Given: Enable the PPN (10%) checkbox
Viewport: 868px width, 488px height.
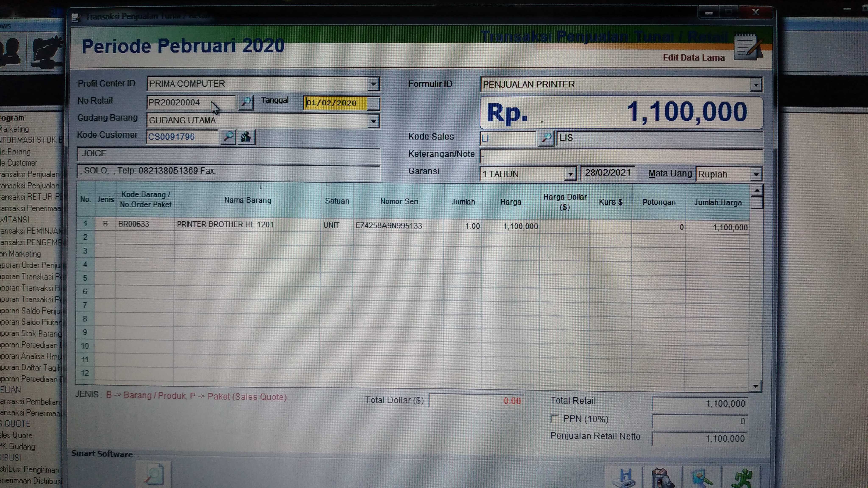Looking at the screenshot, I should click(554, 419).
